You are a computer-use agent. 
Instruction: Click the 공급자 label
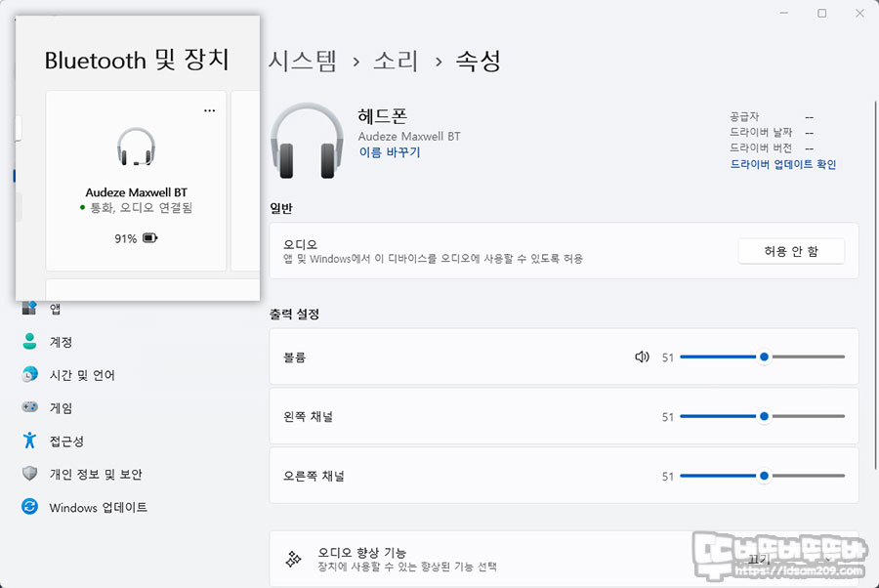click(744, 116)
